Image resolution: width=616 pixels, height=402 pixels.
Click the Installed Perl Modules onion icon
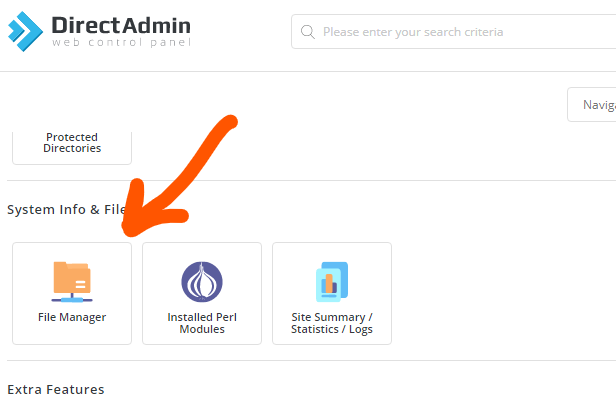(202, 281)
